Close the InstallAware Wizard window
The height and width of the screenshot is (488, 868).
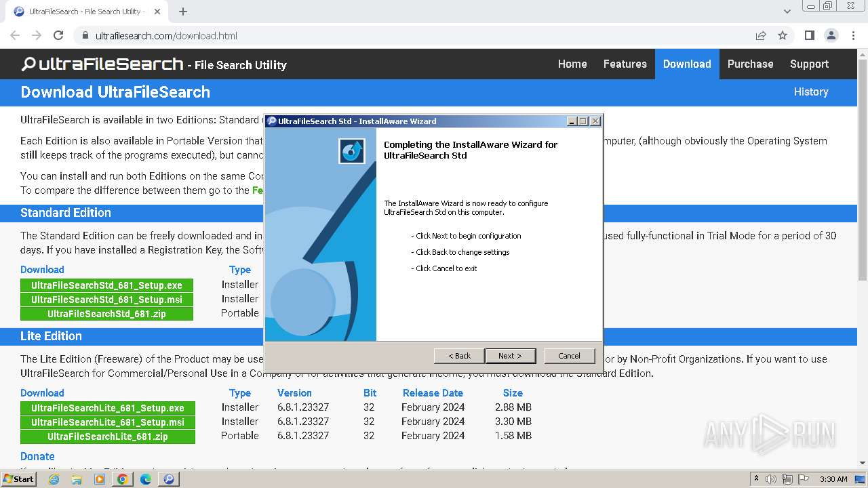(x=595, y=121)
